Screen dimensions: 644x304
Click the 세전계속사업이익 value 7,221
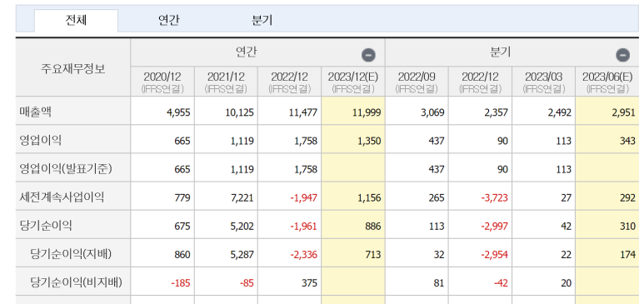[242, 198]
